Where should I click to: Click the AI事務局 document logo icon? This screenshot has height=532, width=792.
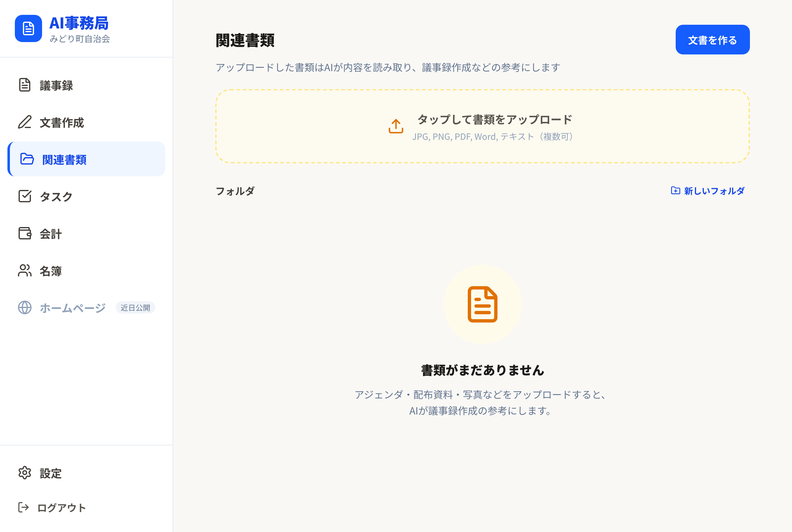click(28, 28)
